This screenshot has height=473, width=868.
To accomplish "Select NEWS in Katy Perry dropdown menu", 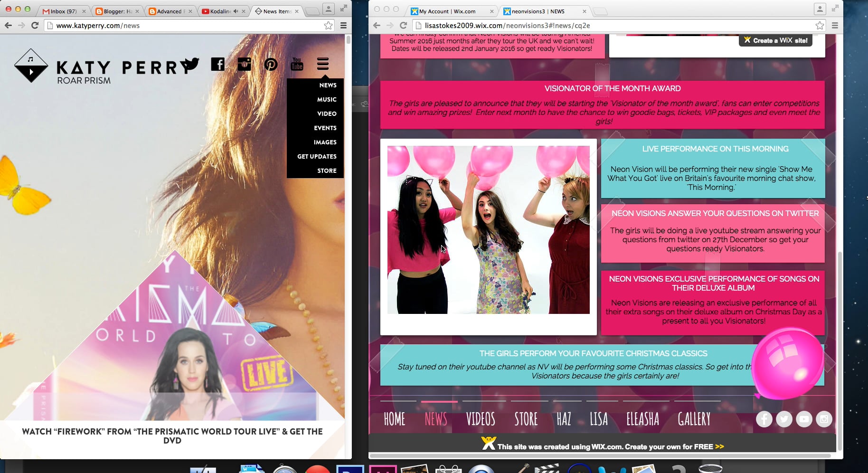I will click(x=328, y=85).
